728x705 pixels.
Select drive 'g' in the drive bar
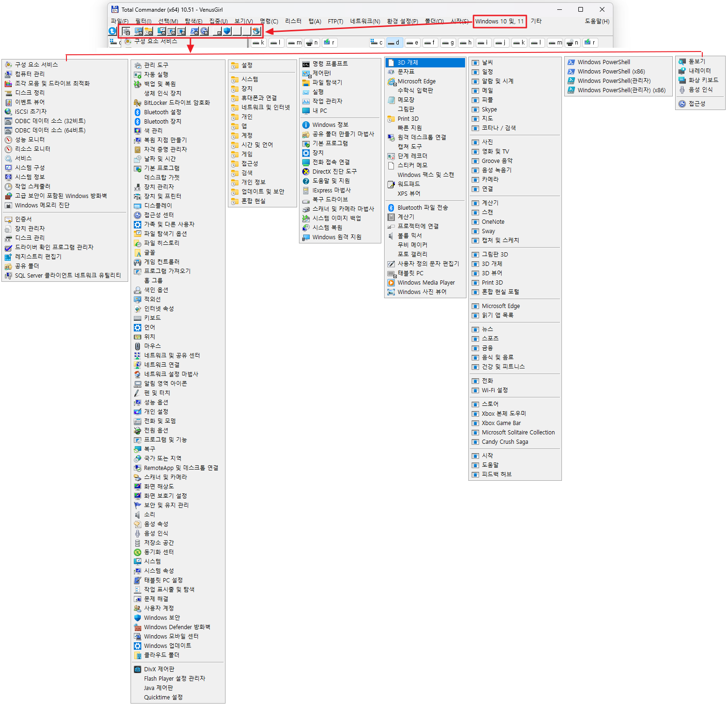[448, 43]
